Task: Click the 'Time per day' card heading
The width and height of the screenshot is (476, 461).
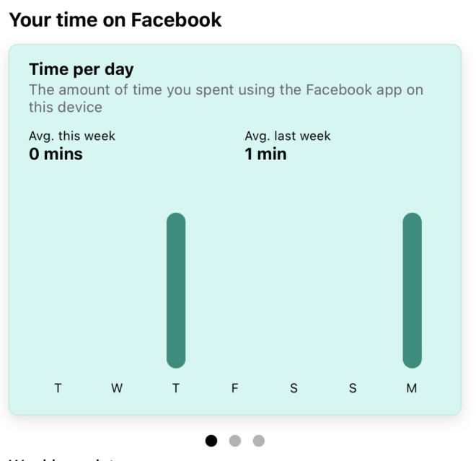Action: [81, 69]
